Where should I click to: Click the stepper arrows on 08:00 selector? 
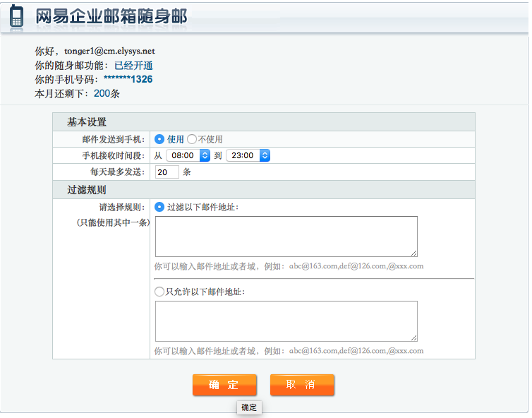click(x=205, y=155)
